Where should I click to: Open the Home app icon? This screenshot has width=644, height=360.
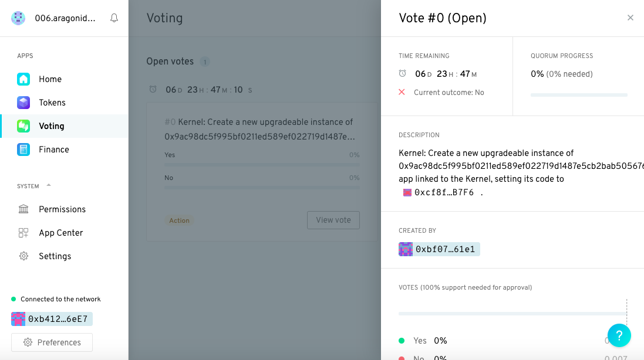[x=23, y=79]
